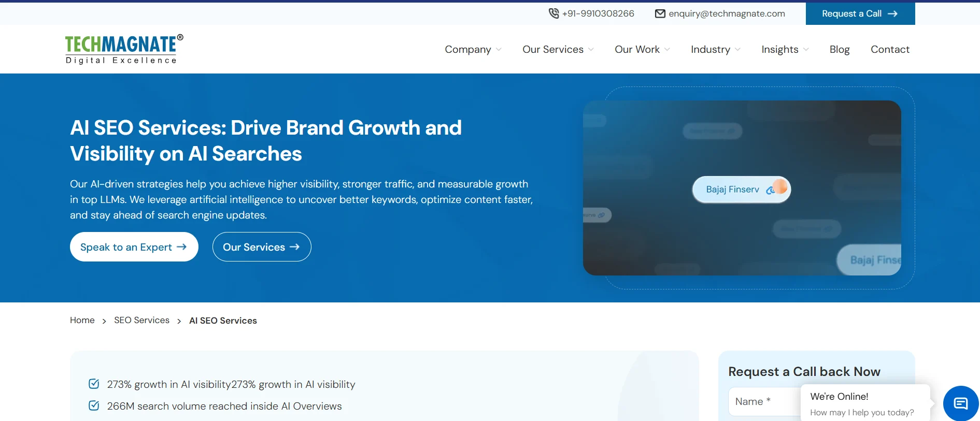Click the Request a Call button
This screenshot has height=421, width=980.
point(860,13)
